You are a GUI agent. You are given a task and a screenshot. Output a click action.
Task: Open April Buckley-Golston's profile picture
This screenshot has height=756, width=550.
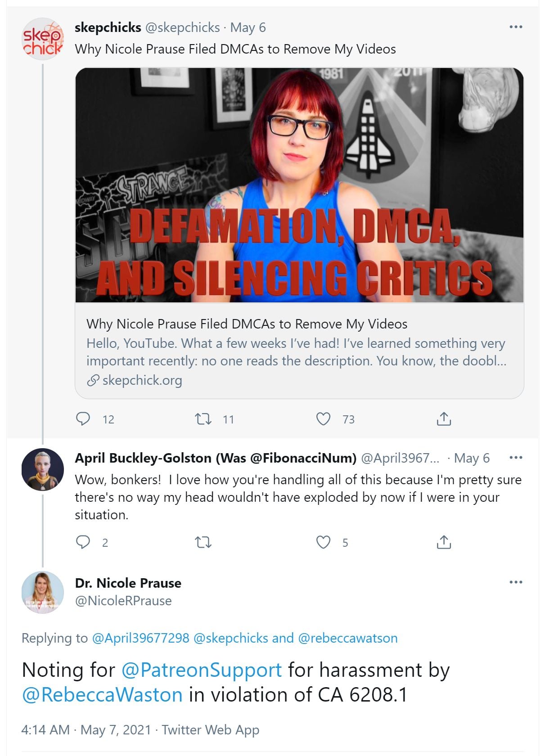[43, 469]
